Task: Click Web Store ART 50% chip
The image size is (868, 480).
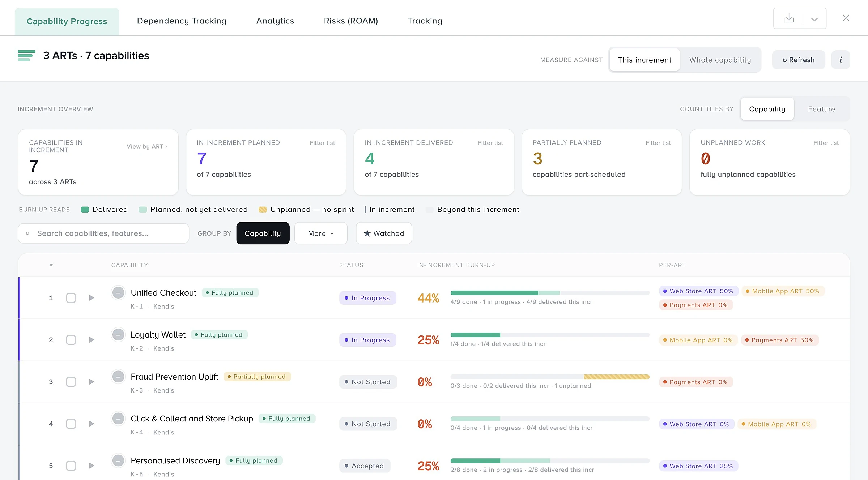Action: (699, 291)
